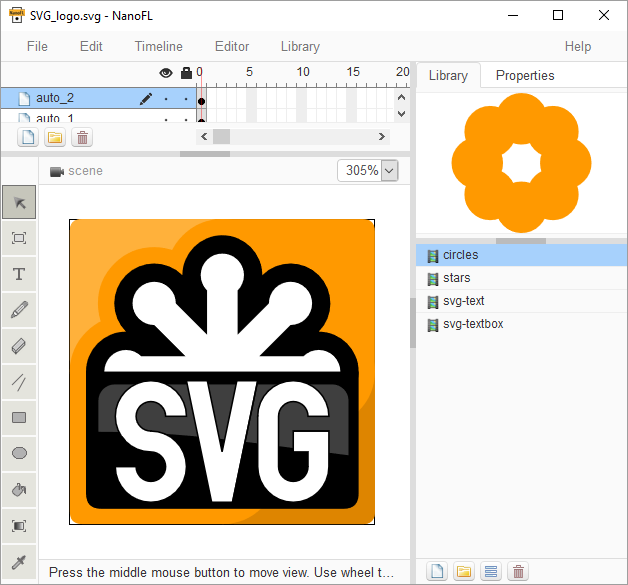
Task: Select the arrow selection tool
Action: [x=19, y=202]
